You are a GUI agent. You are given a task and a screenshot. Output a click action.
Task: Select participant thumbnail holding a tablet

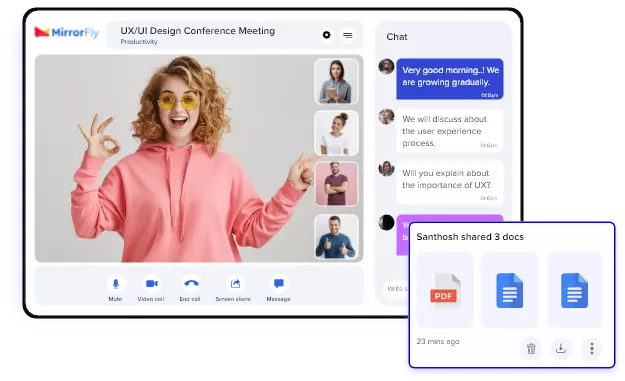pyautogui.click(x=336, y=82)
